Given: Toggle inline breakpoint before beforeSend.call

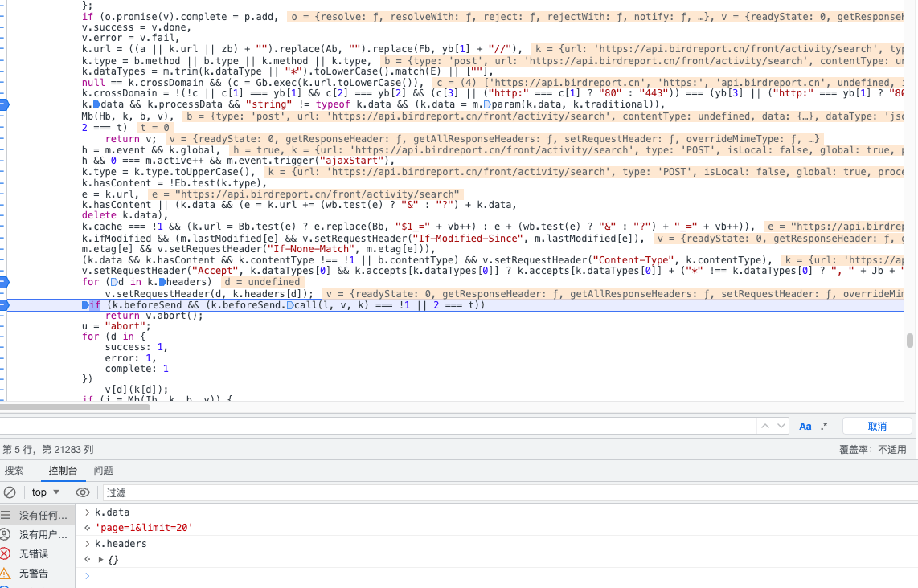Looking at the screenshot, I should pyautogui.click(x=289, y=306).
